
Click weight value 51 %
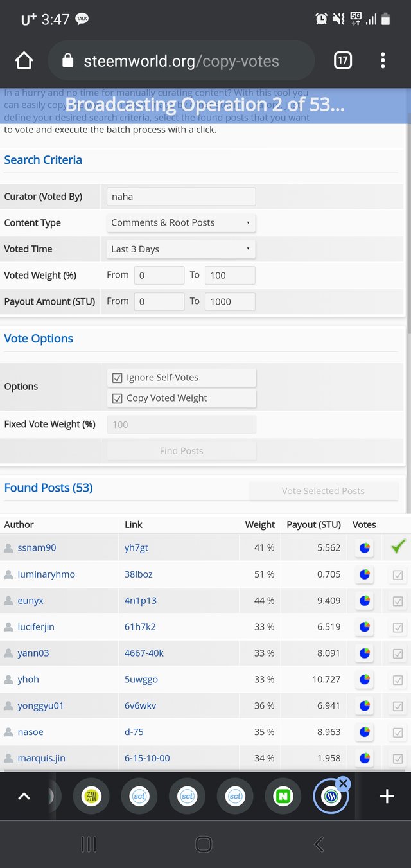(x=264, y=574)
